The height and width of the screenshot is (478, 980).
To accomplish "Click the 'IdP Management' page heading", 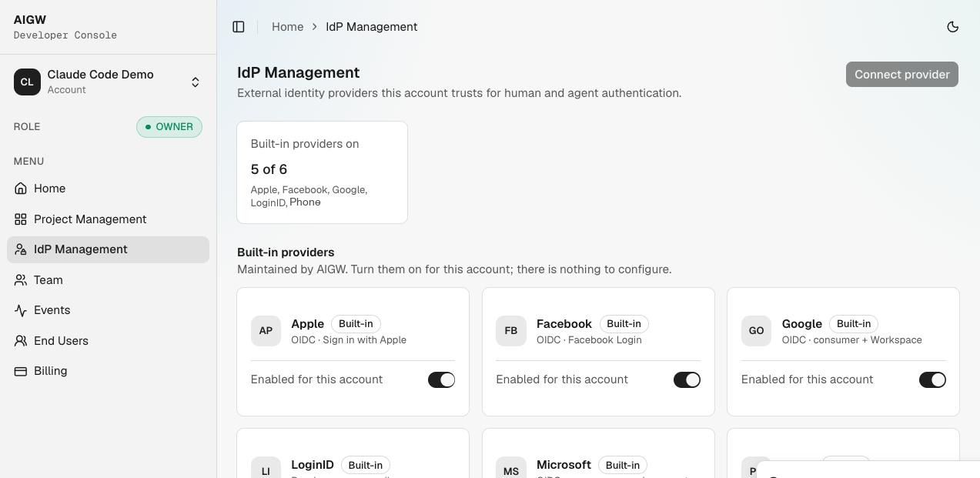I will coord(298,72).
